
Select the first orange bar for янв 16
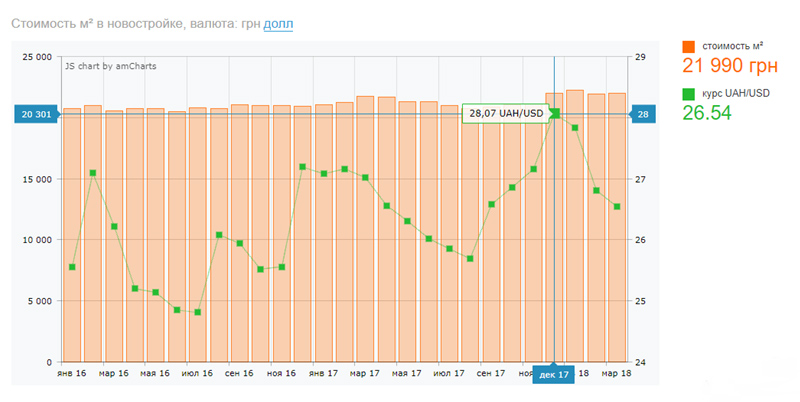tap(72, 240)
